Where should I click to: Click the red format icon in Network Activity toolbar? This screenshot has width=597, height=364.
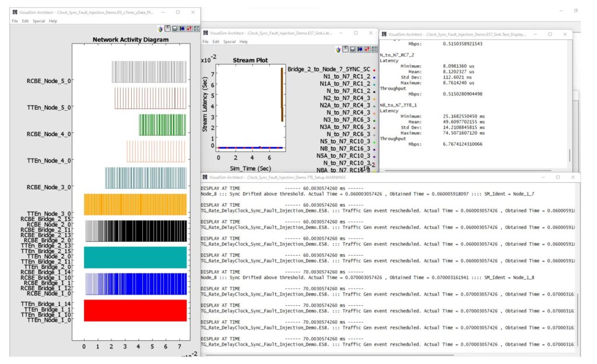[x=189, y=29]
